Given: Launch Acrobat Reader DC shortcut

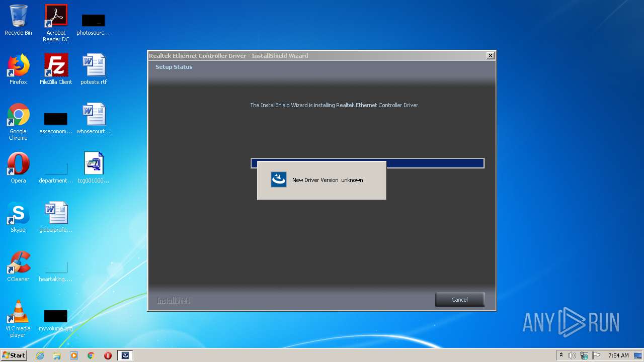Looking at the screenshot, I should click(x=56, y=23).
